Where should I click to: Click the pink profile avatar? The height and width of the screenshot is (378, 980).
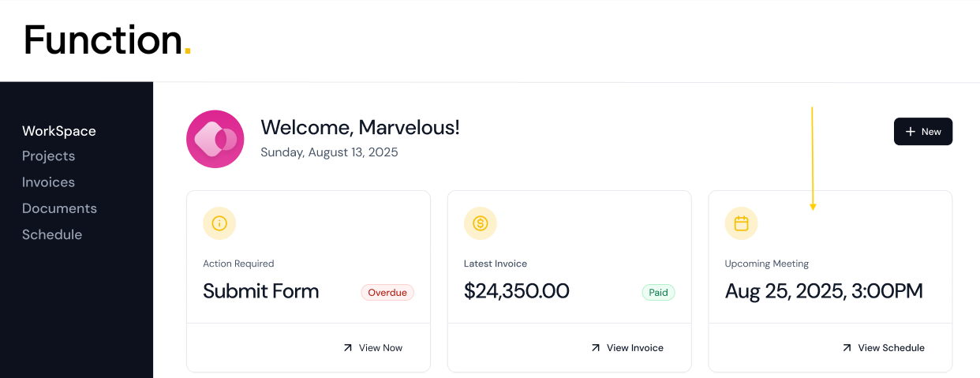[x=215, y=139]
